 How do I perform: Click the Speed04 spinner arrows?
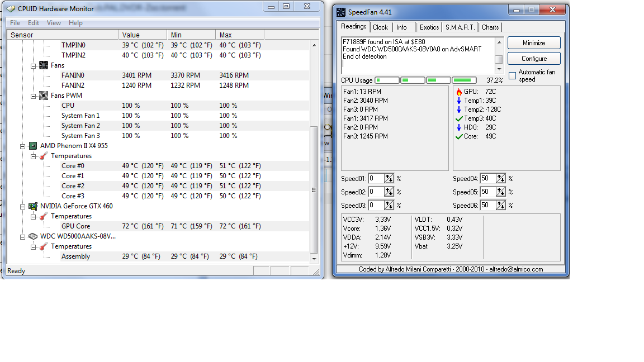(501, 179)
